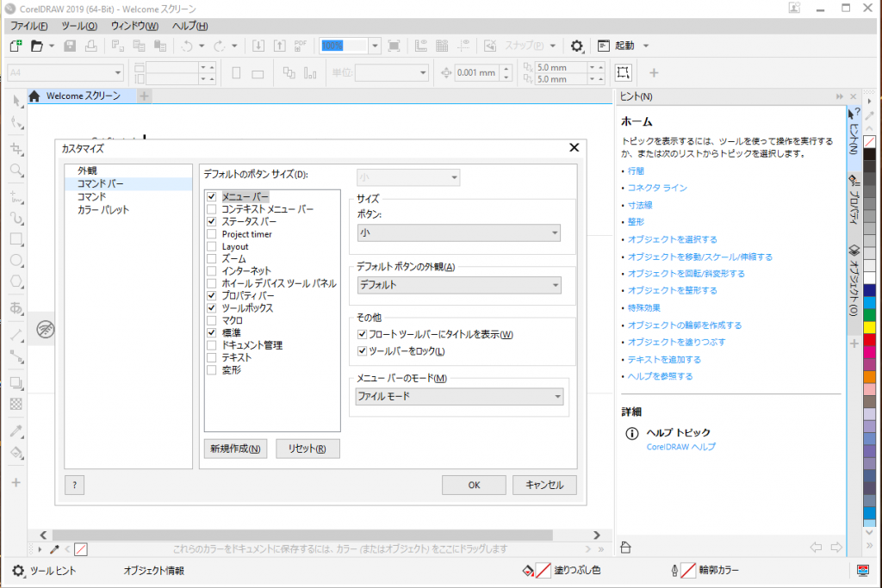Viewport: 882px width, 588px height.
Task: Open the ファイル menu
Action: coord(29,26)
